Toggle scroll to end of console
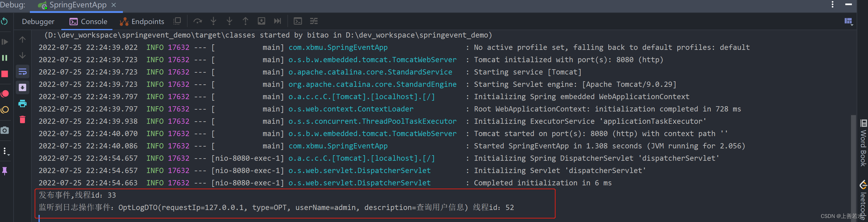 pos(22,87)
